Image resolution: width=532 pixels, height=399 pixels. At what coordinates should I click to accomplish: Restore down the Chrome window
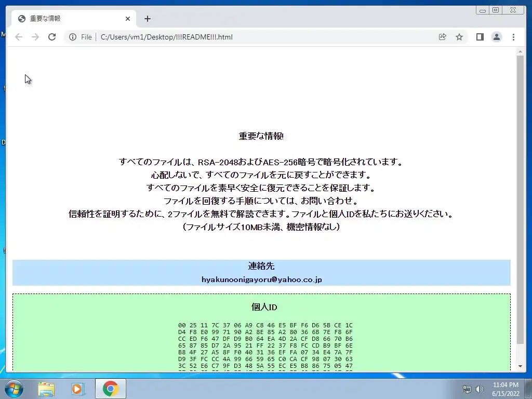496,10
